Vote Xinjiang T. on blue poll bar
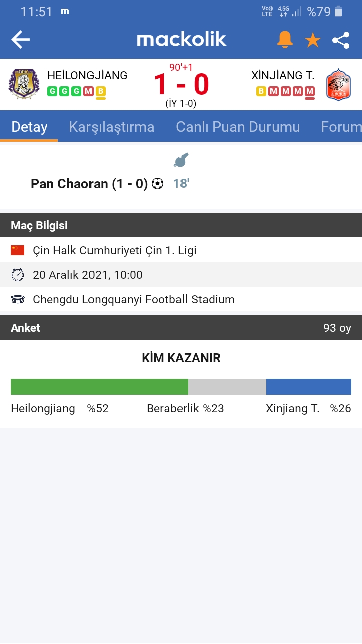This screenshot has width=362, height=644. (x=309, y=387)
